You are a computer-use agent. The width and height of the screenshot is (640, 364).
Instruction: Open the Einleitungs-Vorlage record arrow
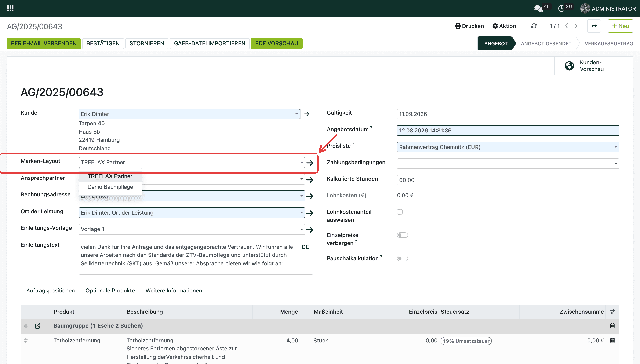310,229
